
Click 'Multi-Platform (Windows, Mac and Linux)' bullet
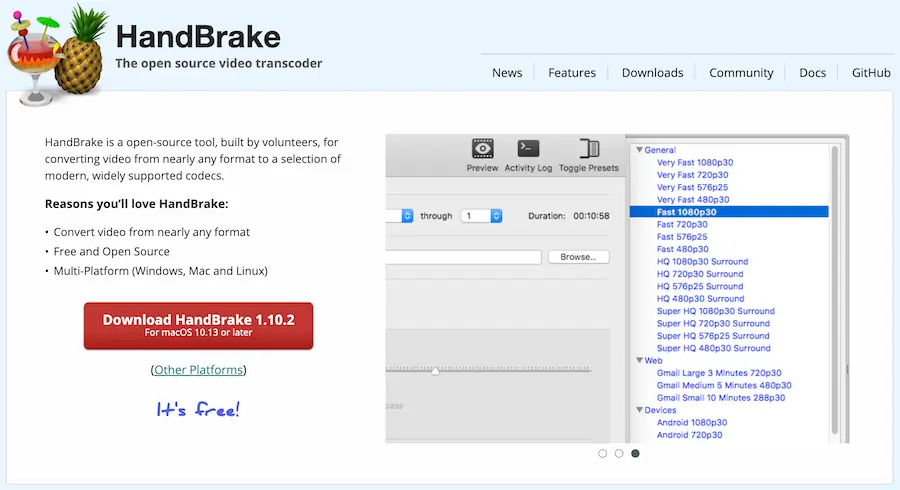(161, 271)
